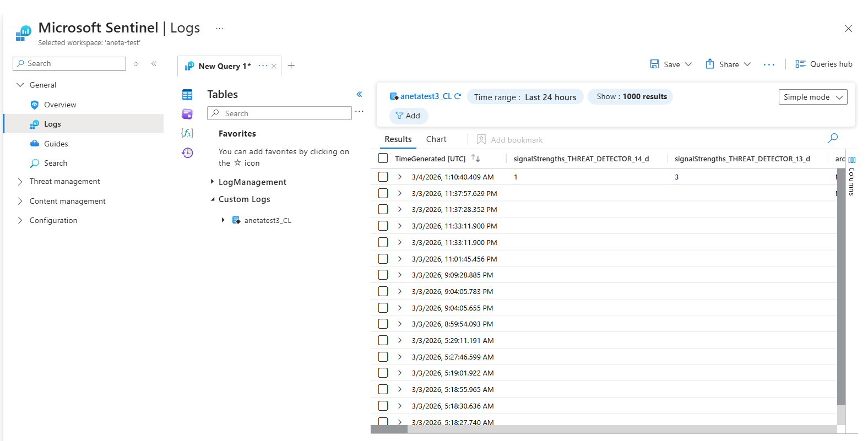Viewport: 868px width, 441px height.
Task: Change the Time range: Last 24 hours
Action: coord(525,97)
